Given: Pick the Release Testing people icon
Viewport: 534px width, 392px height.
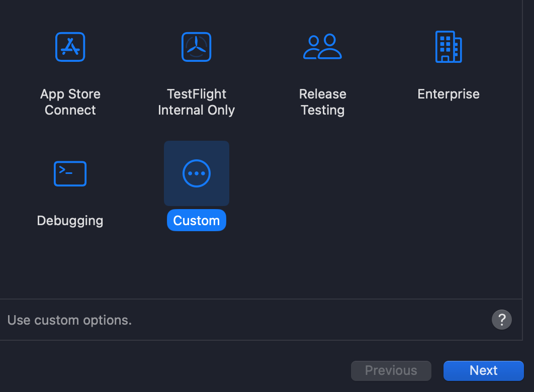Looking at the screenshot, I should click(322, 47).
